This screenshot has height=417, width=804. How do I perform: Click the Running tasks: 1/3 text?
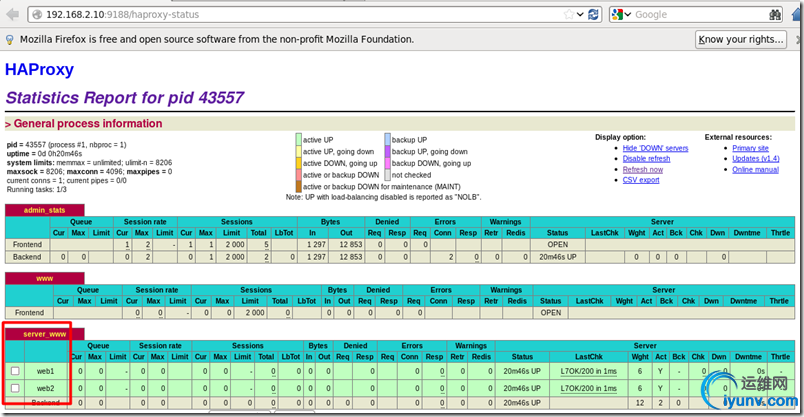pyautogui.click(x=36, y=189)
